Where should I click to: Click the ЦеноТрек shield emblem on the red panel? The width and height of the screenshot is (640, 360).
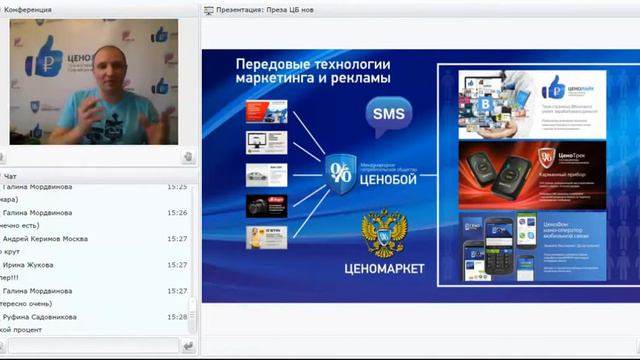click(546, 158)
